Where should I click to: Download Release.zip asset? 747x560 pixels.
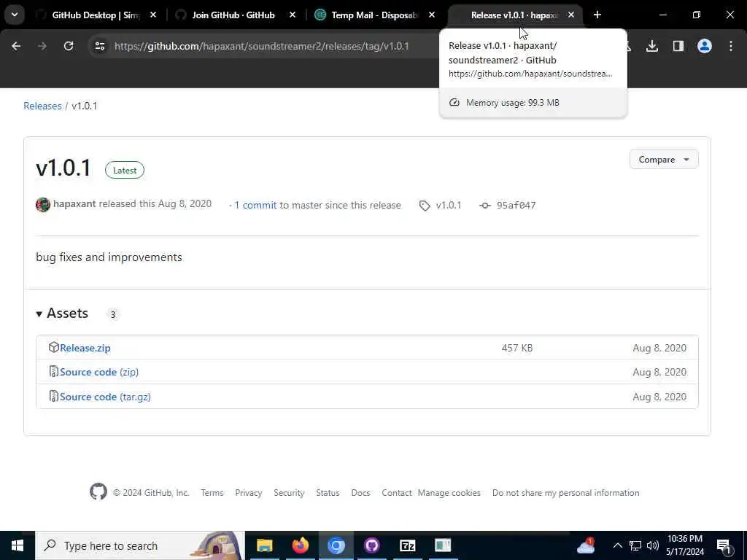(x=85, y=348)
